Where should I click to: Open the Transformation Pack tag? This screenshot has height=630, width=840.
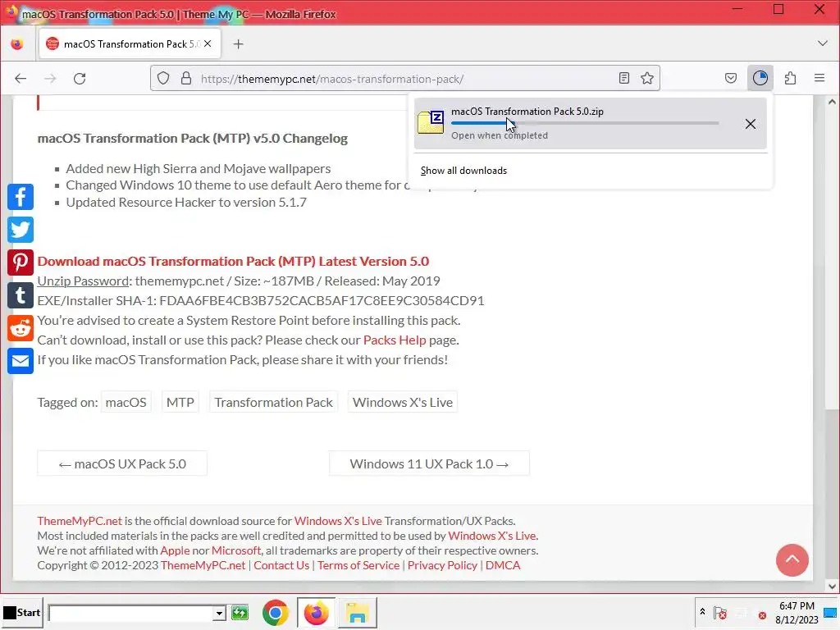pos(273,402)
